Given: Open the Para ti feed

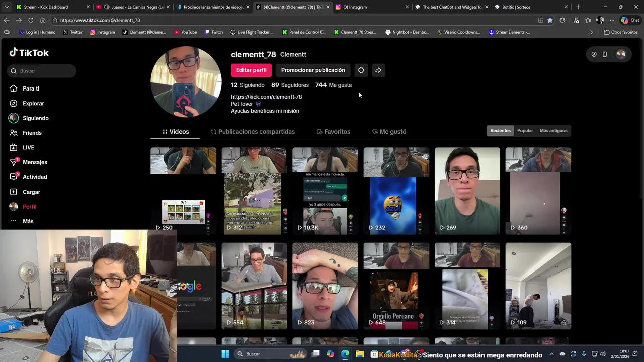Looking at the screenshot, I should 31,88.
